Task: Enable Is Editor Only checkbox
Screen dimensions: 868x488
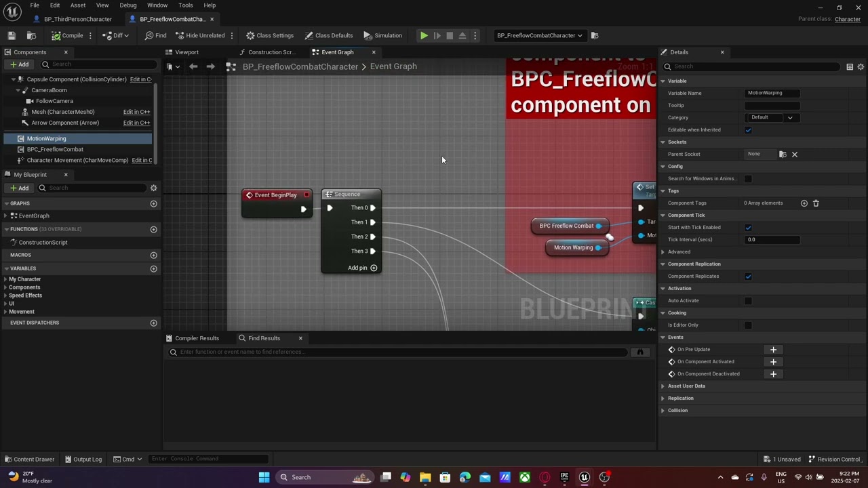Action: 748,325
